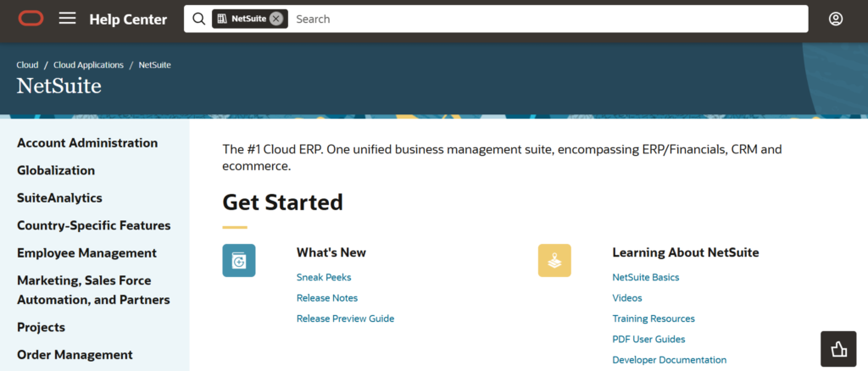Open the Sneak Peeks link
Image resolution: width=868 pixels, height=371 pixels.
324,277
